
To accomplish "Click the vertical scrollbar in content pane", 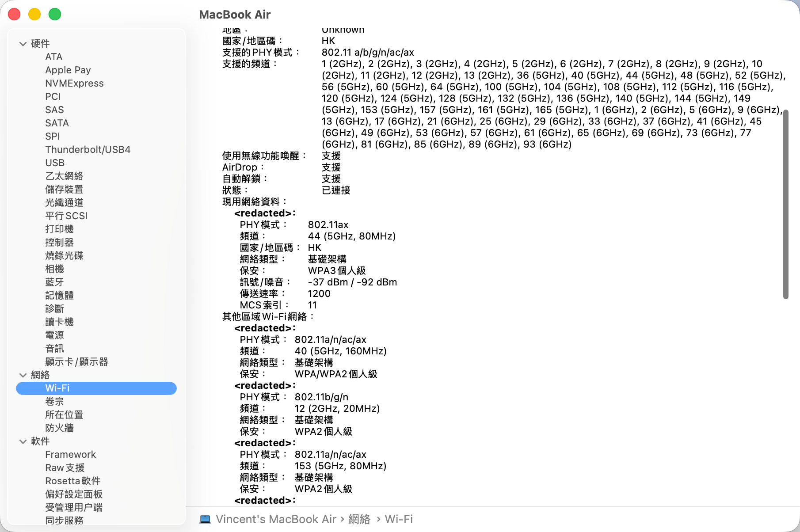I will [x=785, y=203].
